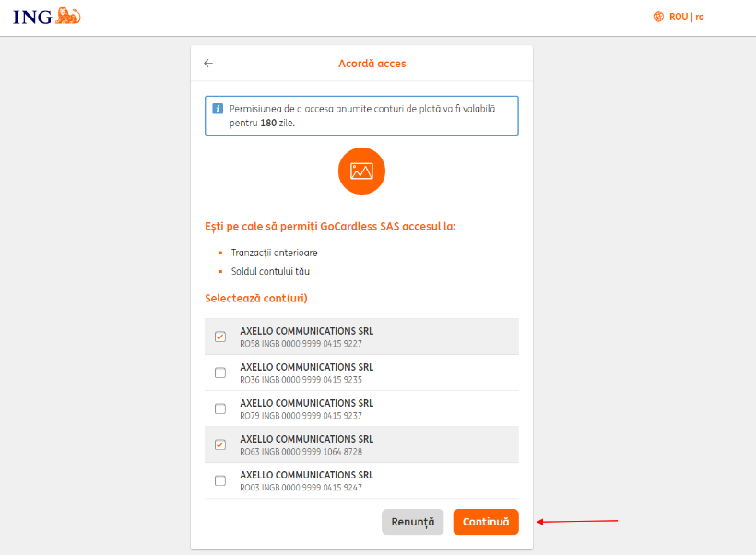Viewport: 756px width, 555px height.
Task: Go back using the arrow icon
Action: tap(208, 64)
